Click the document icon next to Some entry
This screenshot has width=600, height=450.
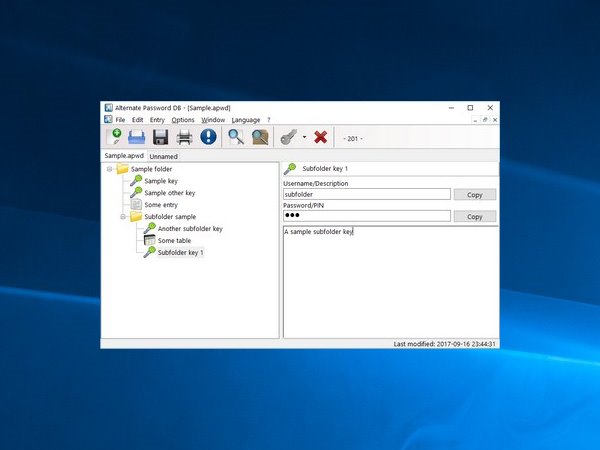136,205
